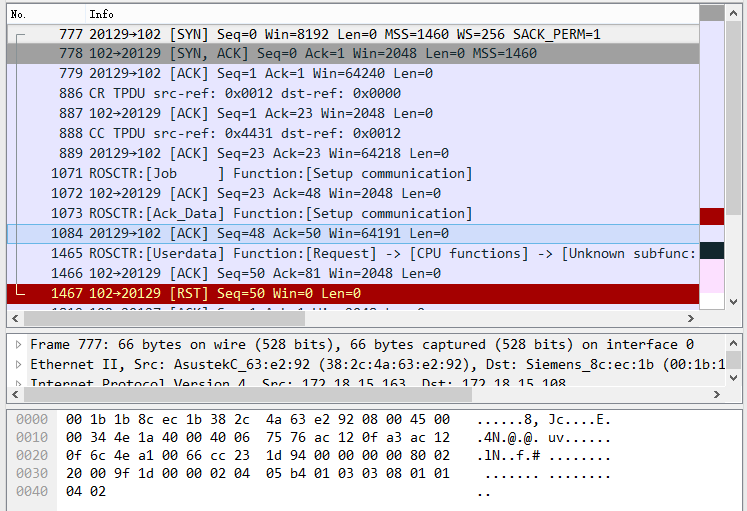Image resolution: width=747 pixels, height=511 pixels.
Task: Expand the Frame 777 details tree
Action: [x=18, y=344]
